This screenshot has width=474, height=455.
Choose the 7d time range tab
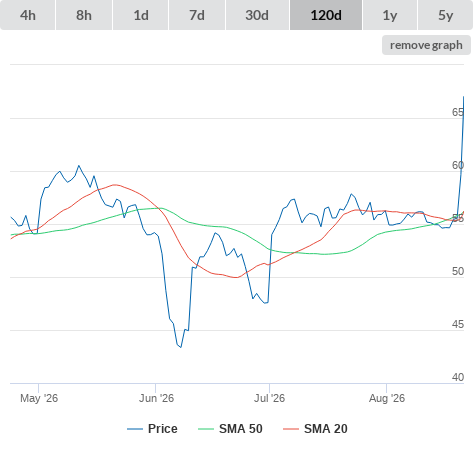tap(197, 15)
